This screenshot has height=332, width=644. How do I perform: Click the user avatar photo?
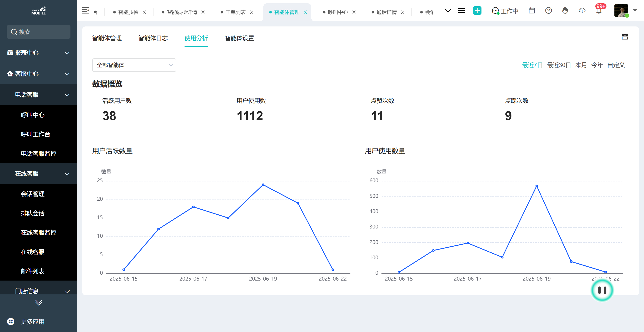coord(621,10)
